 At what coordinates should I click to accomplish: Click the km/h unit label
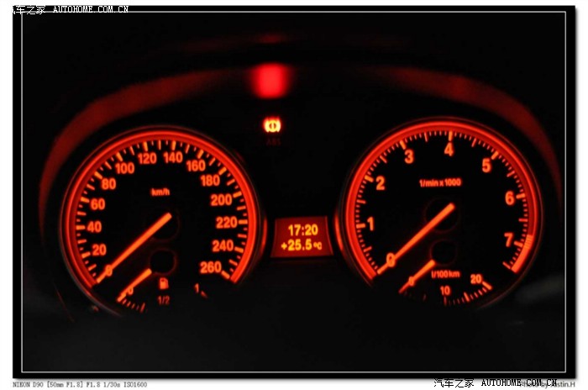click(x=160, y=192)
